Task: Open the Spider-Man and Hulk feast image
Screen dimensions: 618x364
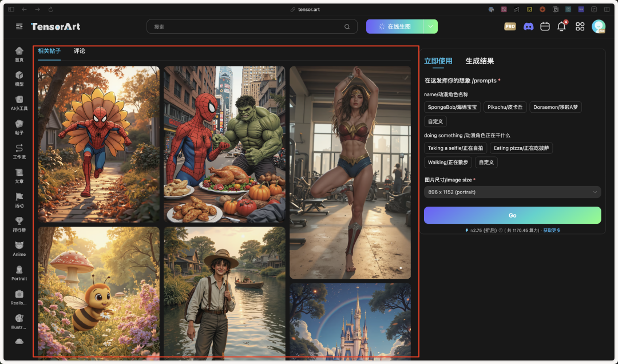Action: tap(224, 144)
